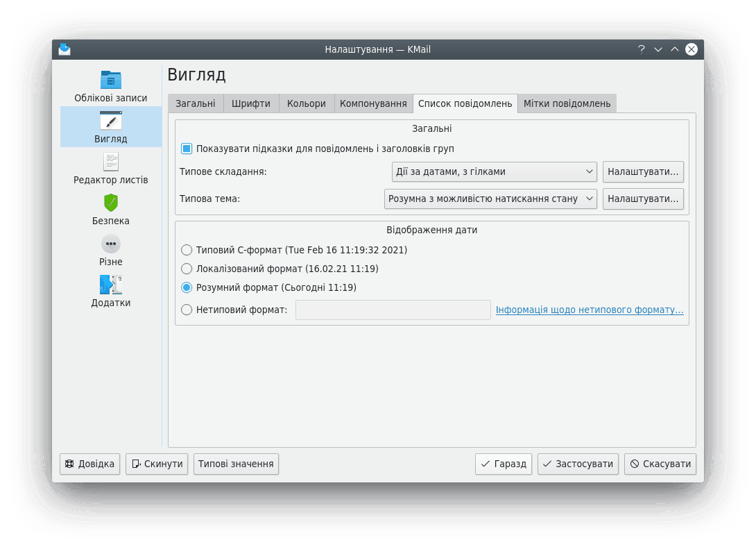
Task: Open the Різне three-dots icon
Action: click(x=111, y=244)
